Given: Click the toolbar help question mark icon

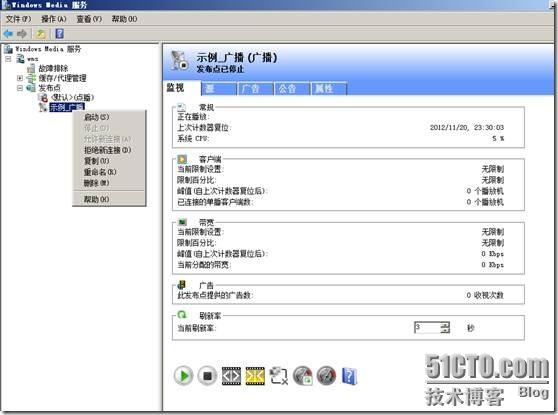Looking at the screenshot, I should [59, 34].
